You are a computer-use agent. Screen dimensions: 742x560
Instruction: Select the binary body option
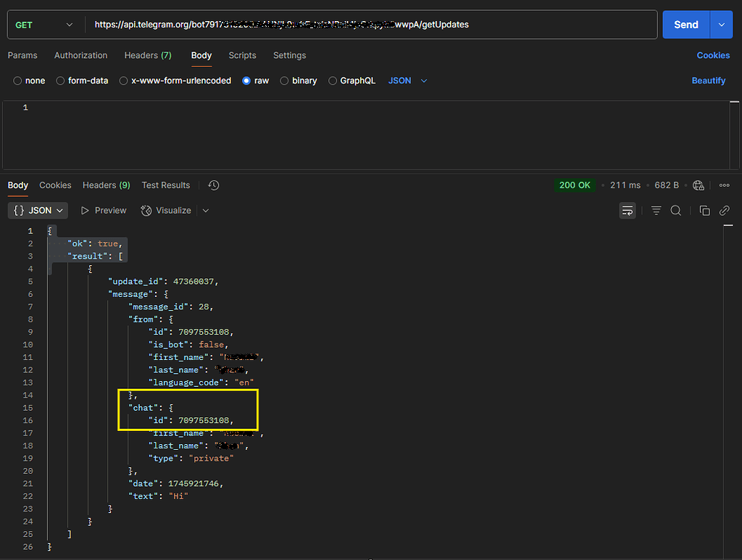(x=299, y=80)
